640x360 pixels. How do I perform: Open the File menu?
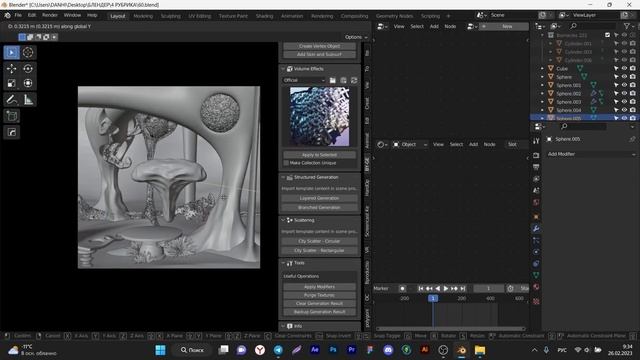point(18,15)
